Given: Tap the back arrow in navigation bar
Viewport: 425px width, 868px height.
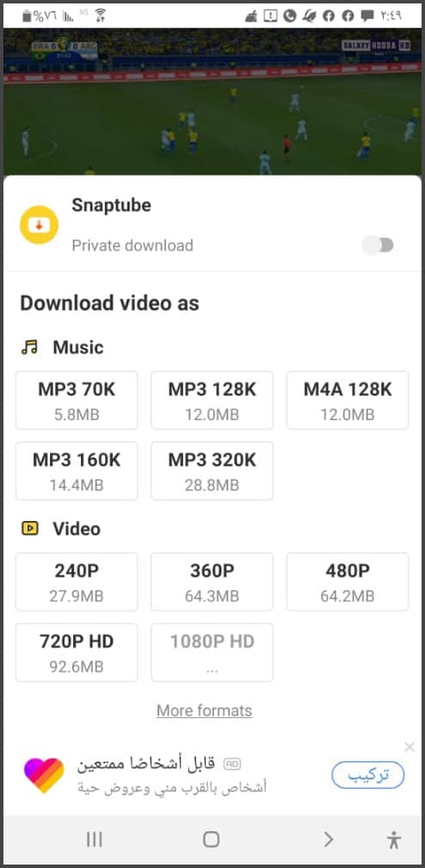Looking at the screenshot, I should coord(329,840).
